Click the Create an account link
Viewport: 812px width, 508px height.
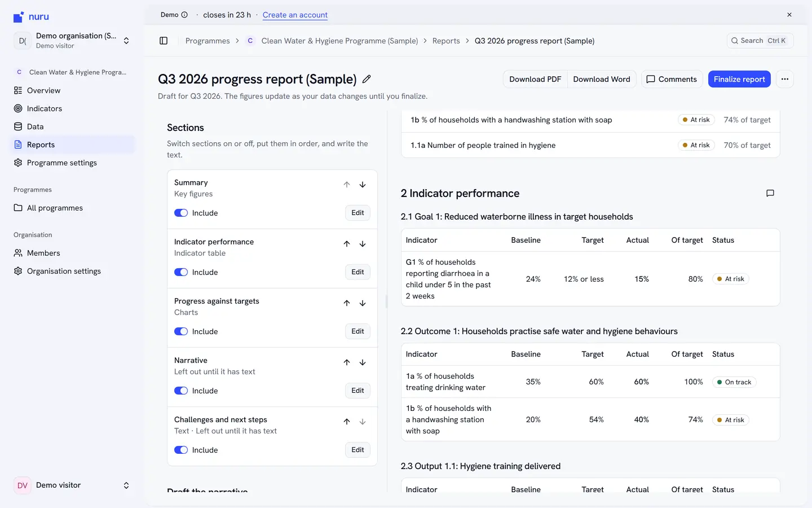click(295, 15)
